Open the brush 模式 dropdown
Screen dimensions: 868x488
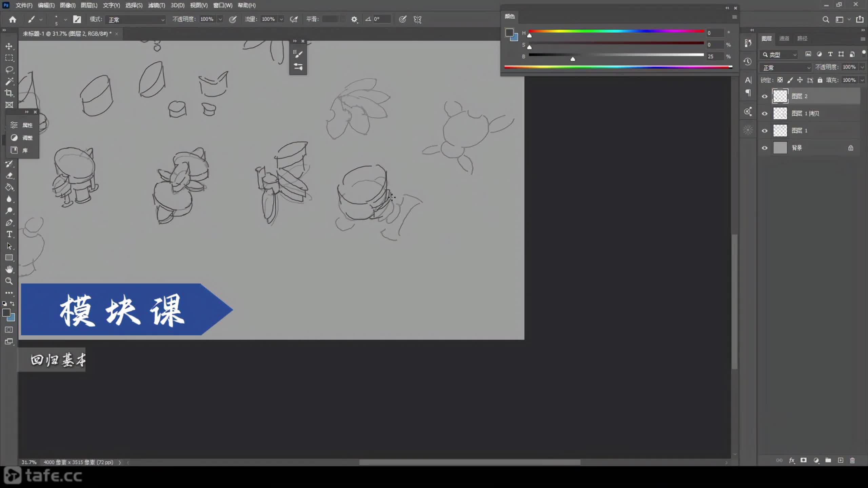136,20
